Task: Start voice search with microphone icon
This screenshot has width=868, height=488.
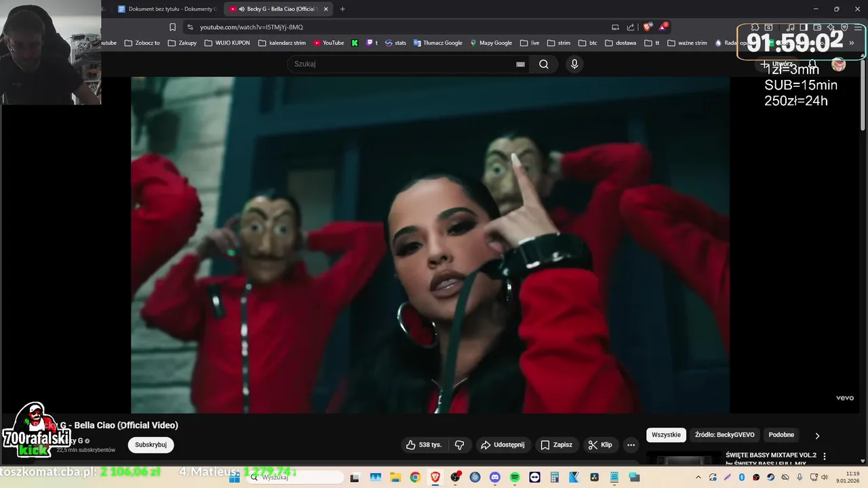Action: [x=574, y=64]
